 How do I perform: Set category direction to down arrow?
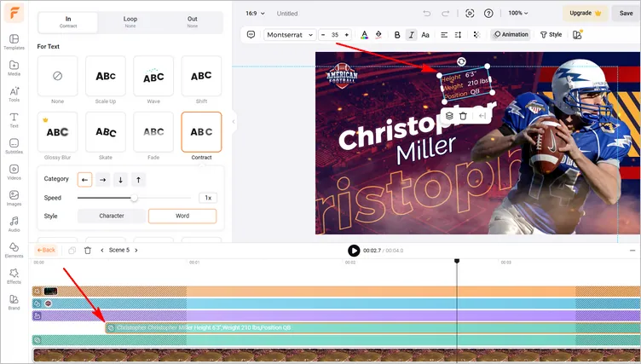coord(120,180)
